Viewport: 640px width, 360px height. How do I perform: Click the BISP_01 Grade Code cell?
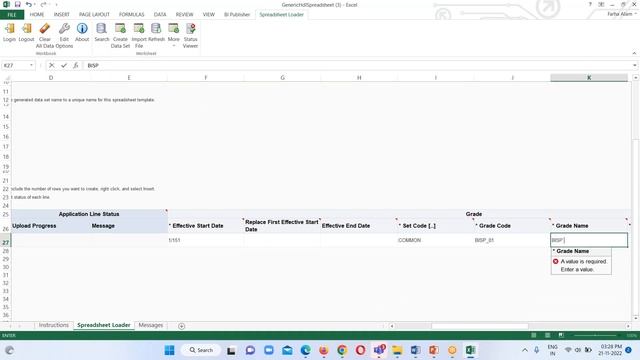pyautogui.click(x=512, y=240)
